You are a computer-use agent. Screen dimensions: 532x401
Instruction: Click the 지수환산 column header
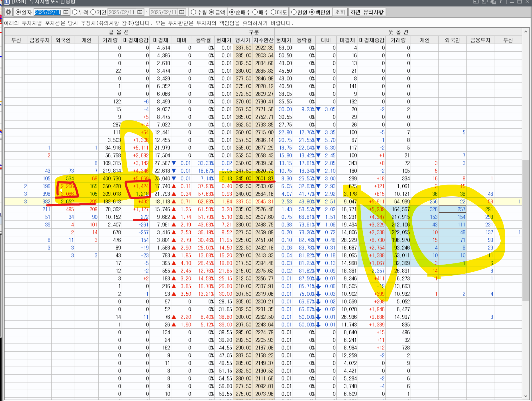[x=264, y=40]
